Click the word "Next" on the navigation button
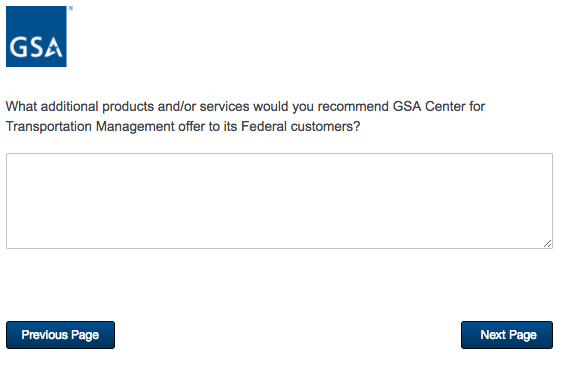This screenshot has width=565, height=369. pos(493,335)
